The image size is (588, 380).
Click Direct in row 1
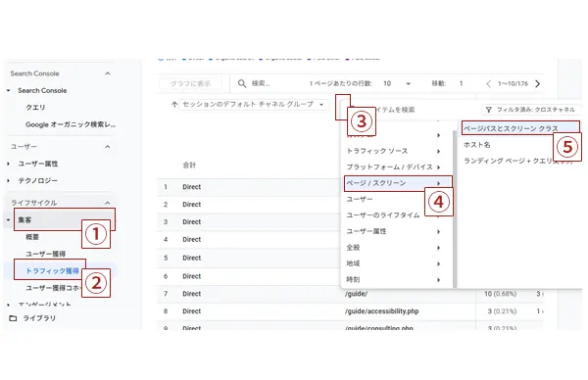[x=192, y=187]
